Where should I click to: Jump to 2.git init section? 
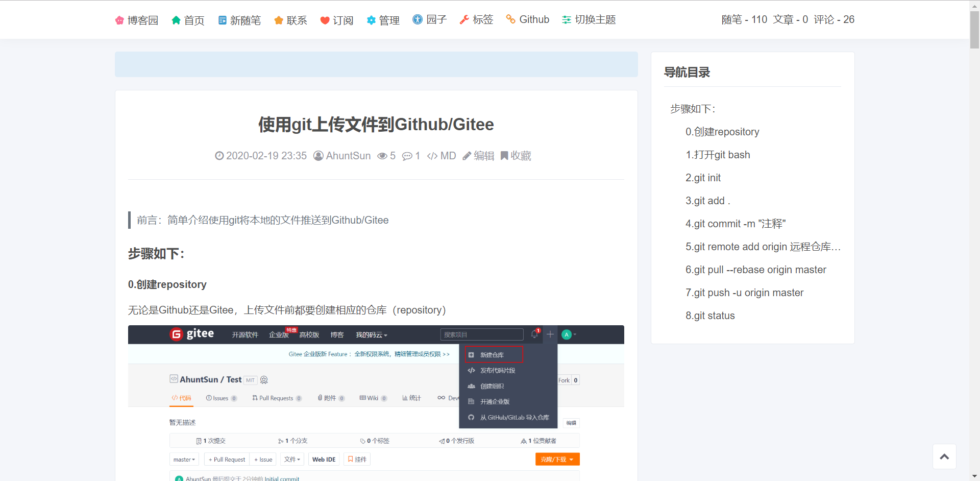point(703,178)
